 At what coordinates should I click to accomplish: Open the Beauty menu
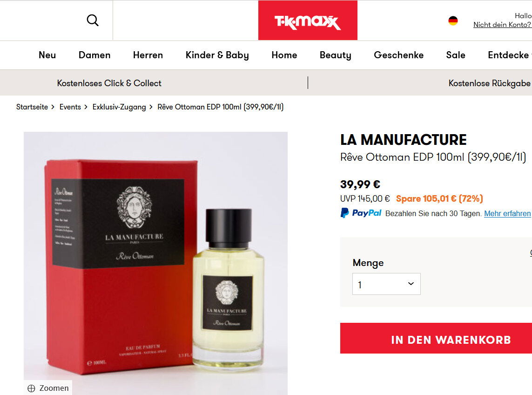click(x=335, y=55)
